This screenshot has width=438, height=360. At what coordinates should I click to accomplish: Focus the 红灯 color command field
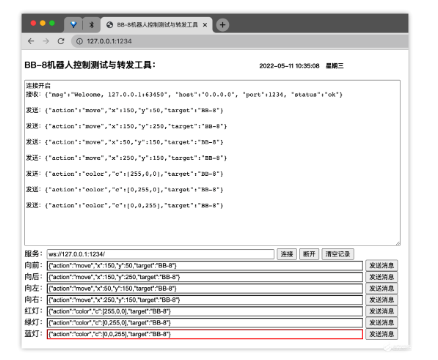(x=205, y=311)
